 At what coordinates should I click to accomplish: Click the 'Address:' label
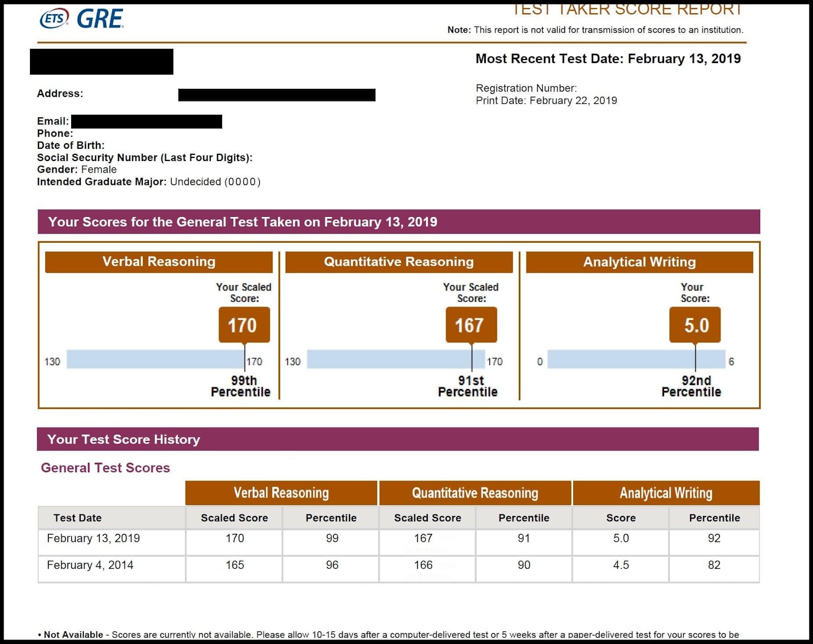point(60,93)
